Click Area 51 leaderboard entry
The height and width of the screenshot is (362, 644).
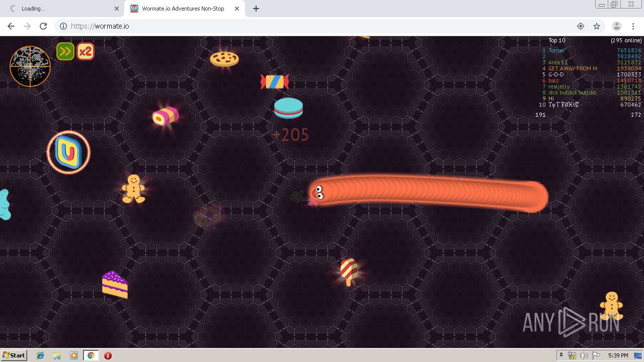(558, 62)
